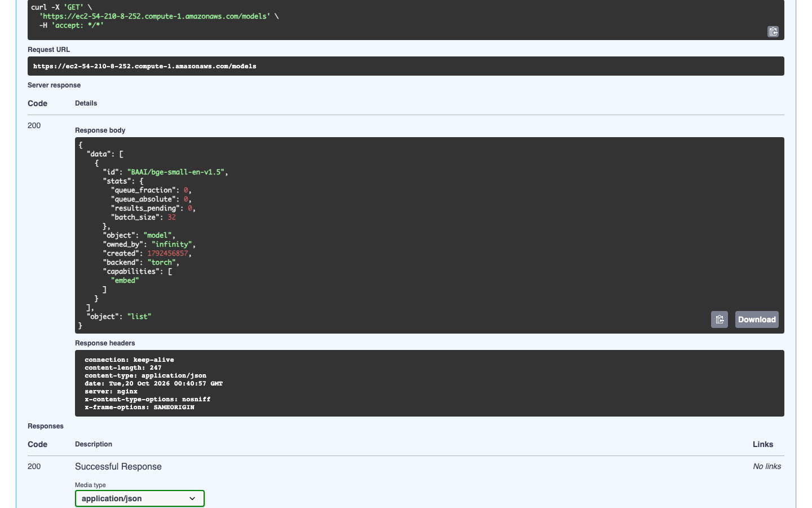Click the "backend": "torch" line
The height and width of the screenshot is (508, 812).
(141, 262)
